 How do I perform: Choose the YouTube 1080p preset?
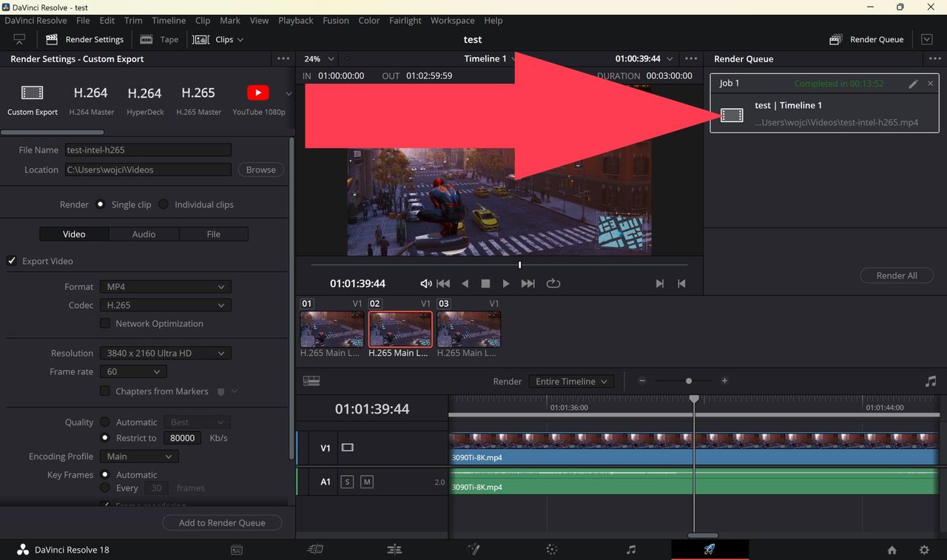(258, 100)
